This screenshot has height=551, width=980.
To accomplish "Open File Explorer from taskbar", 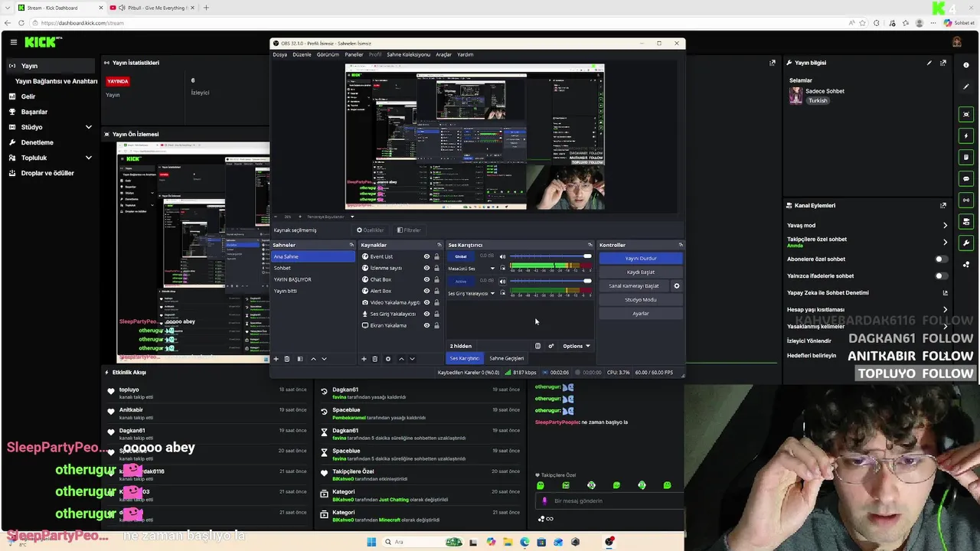I will pos(508,542).
